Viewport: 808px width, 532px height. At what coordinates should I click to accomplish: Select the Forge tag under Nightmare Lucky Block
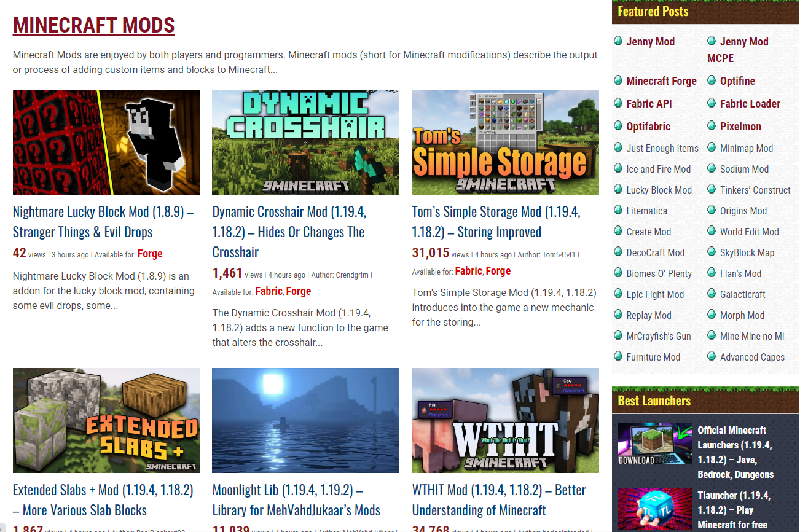pyautogui.click(x=150, y=253)
